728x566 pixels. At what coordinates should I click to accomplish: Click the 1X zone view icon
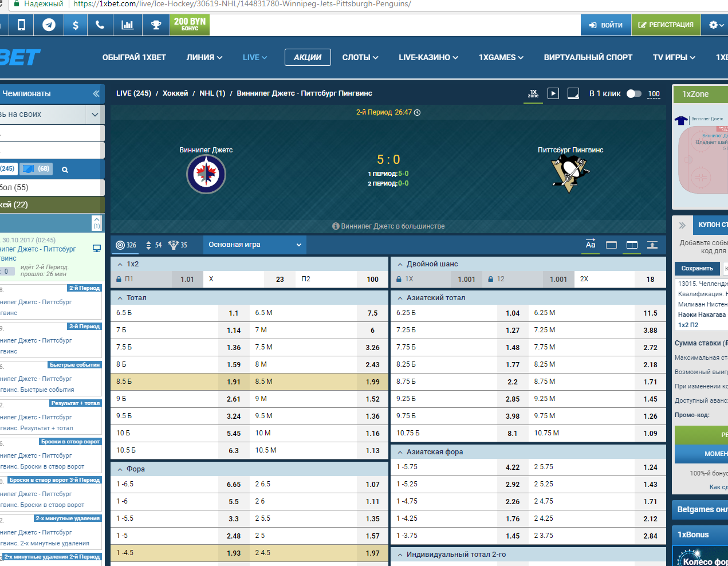533,93
